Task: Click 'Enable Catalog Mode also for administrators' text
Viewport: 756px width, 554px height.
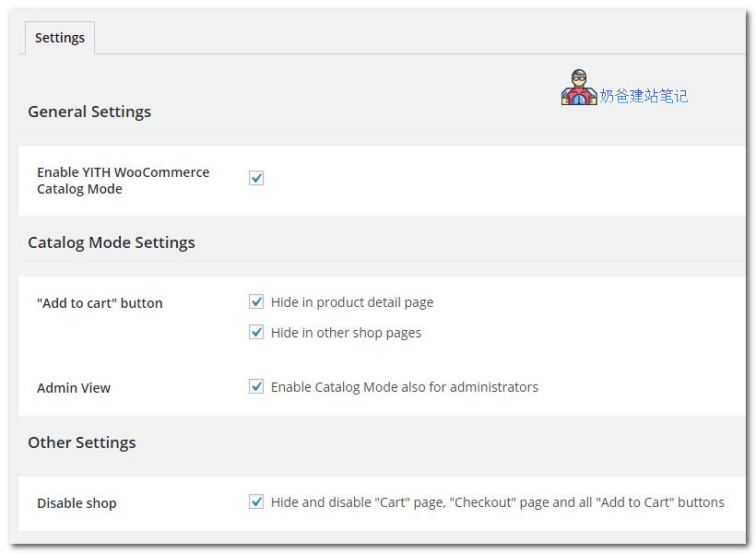Action: click(404, 387)
